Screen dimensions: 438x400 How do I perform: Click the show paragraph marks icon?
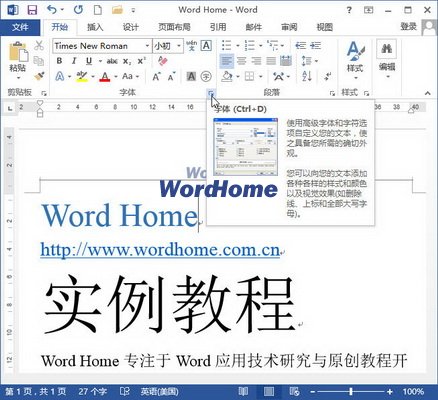pyautogui.click(x=328, y=76)
